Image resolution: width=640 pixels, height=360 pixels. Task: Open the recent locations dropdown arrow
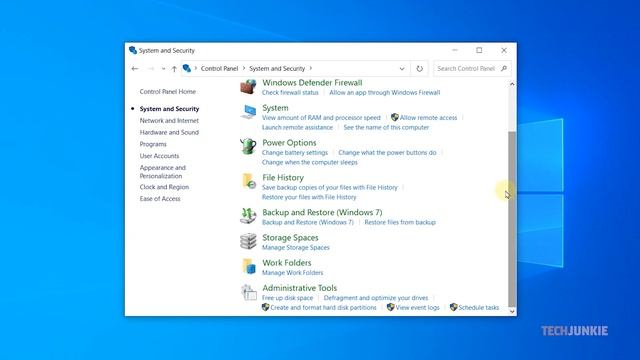[163, 69]
